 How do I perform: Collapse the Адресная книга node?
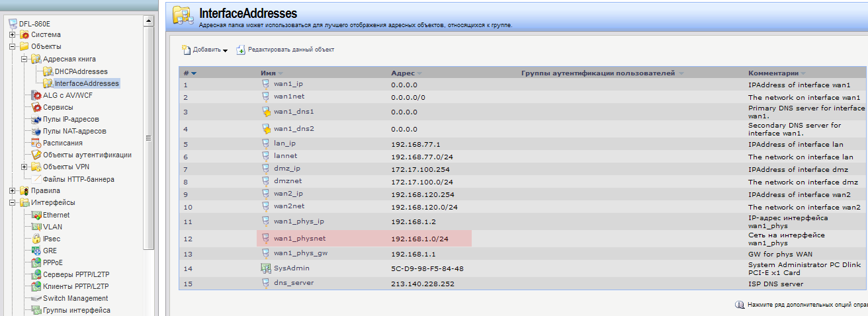pos(24,59)
